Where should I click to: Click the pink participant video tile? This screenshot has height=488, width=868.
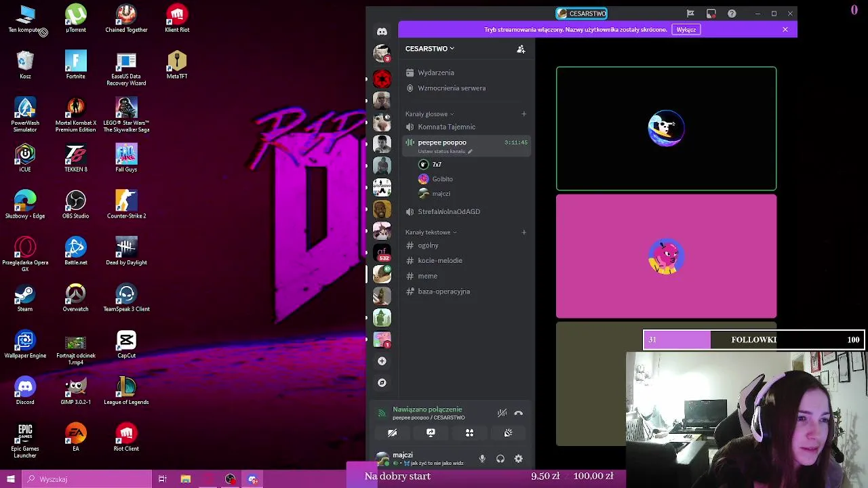pyautogui.click(x=666, y=256)
